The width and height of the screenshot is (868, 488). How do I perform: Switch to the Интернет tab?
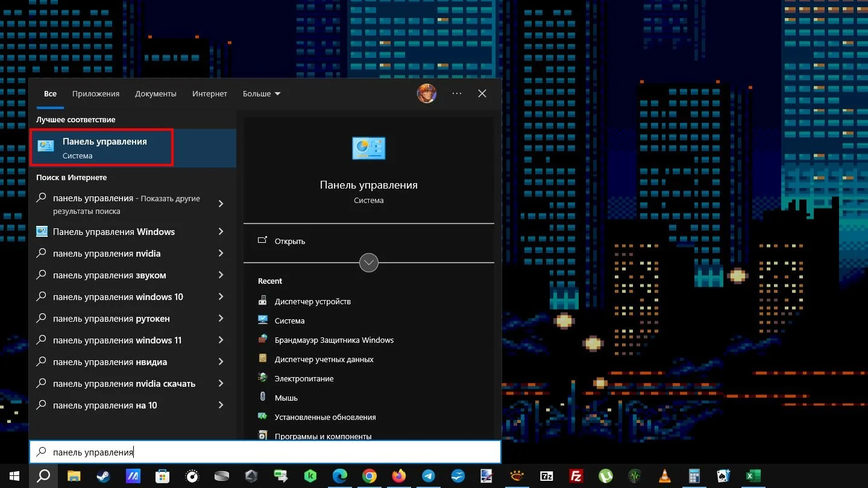pos(210,94)
